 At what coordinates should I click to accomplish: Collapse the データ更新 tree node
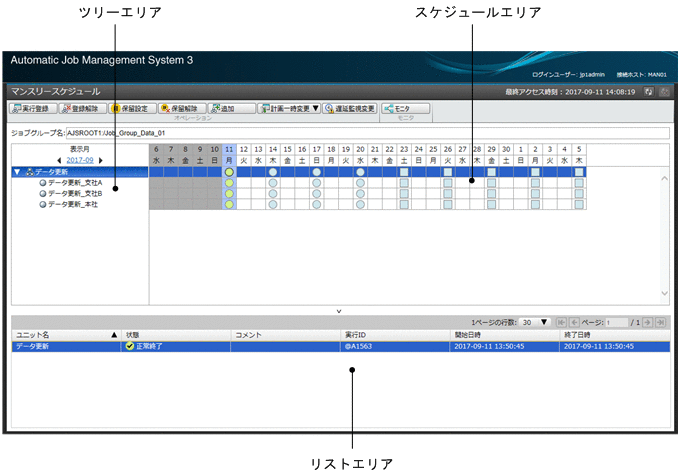tap(17, 172)
